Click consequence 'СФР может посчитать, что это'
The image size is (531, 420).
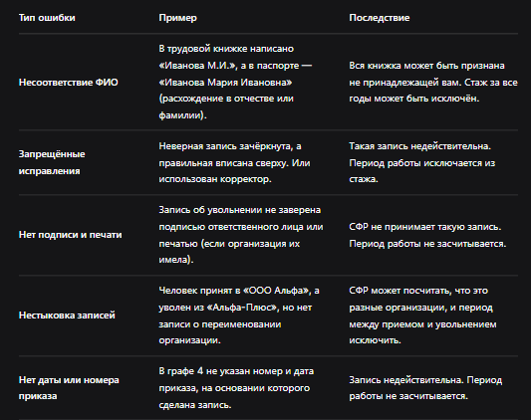pyautogui.click(x=422, y=315)
